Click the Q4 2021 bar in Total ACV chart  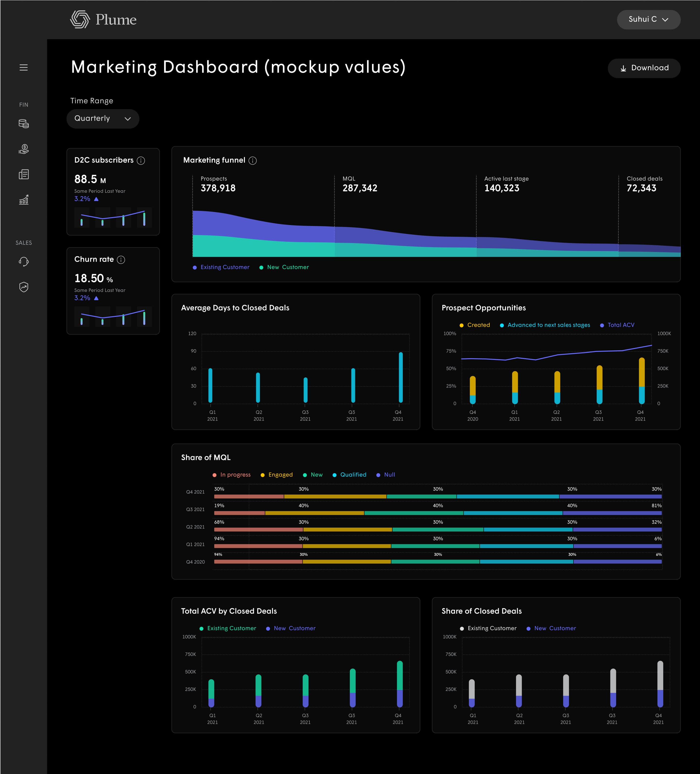coord(400,684)
